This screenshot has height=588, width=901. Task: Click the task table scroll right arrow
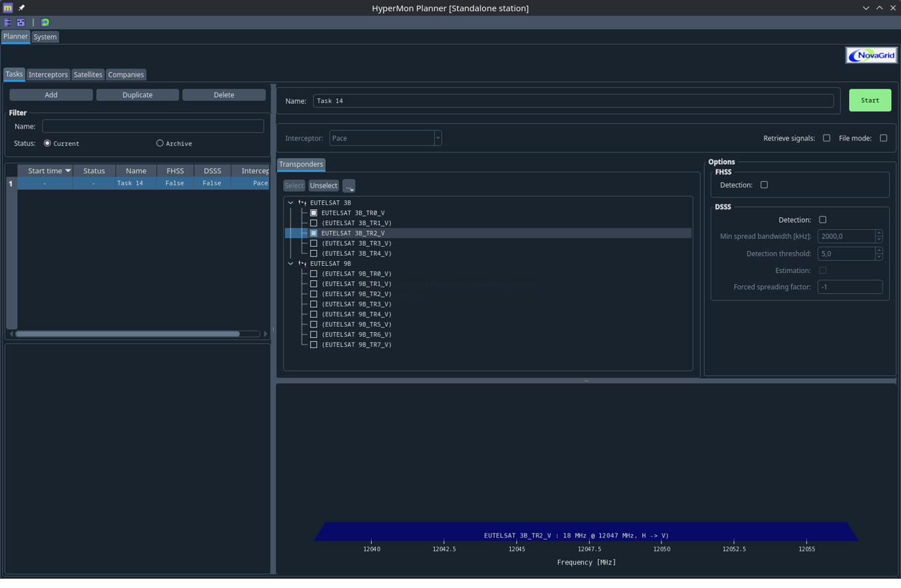tap(265, 334)
